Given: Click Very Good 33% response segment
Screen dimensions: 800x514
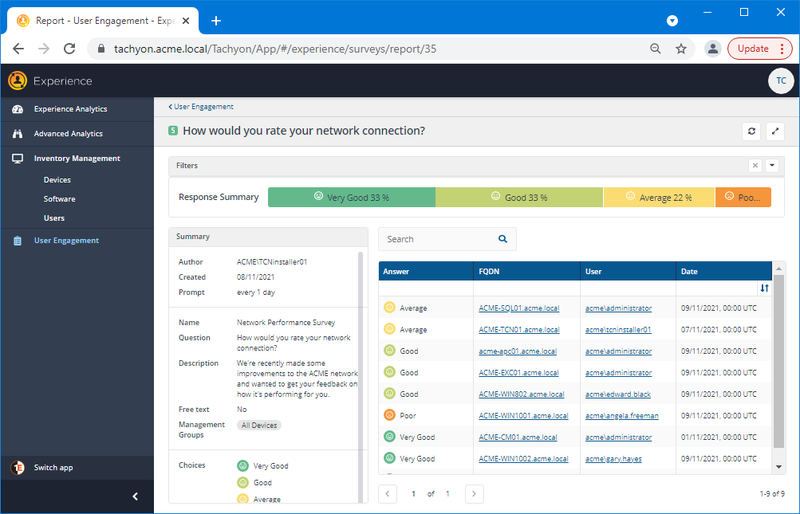Looking at the screenshot, I should click(x=352, y=197).
